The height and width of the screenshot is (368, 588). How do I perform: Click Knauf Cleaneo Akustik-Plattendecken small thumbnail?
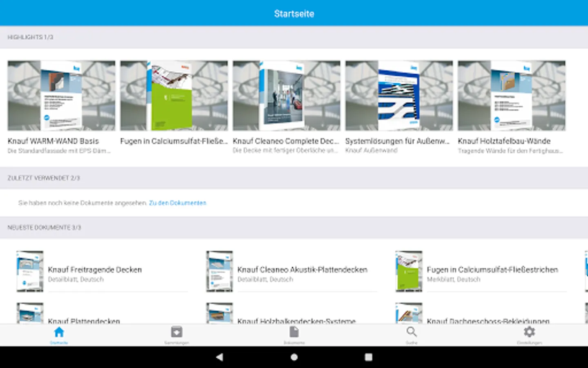(x=219, y=271)
